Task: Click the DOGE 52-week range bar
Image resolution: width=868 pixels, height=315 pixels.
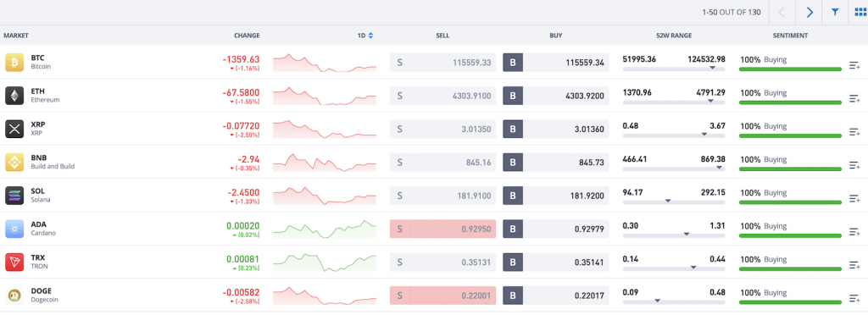Action: pyautogui.click(x=674, y=301)
